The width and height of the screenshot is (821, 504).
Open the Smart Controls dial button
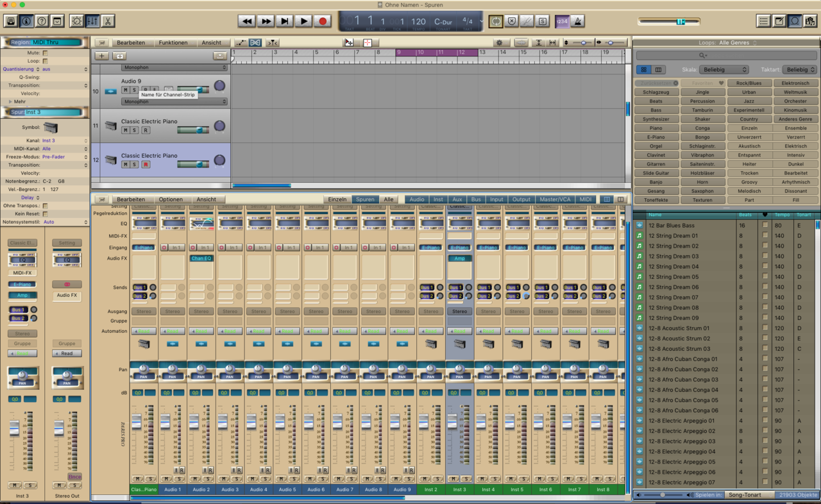point(76,21)
